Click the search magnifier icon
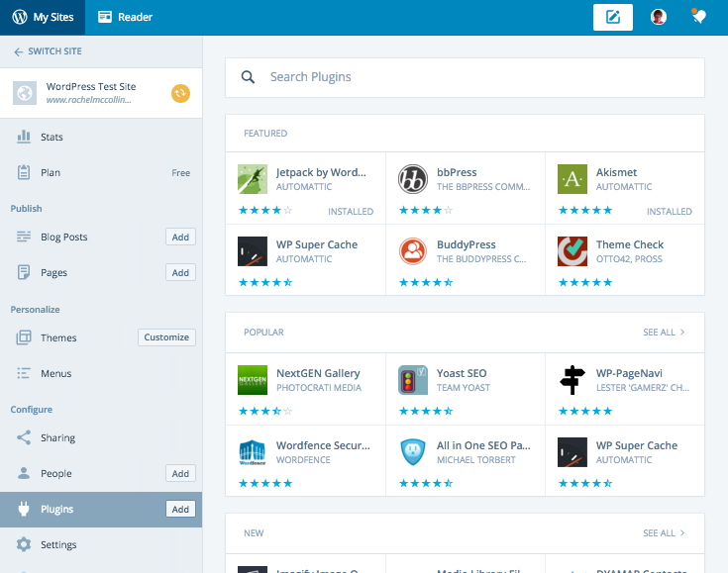This screenshot has height=573, width=728. (248, 77)
